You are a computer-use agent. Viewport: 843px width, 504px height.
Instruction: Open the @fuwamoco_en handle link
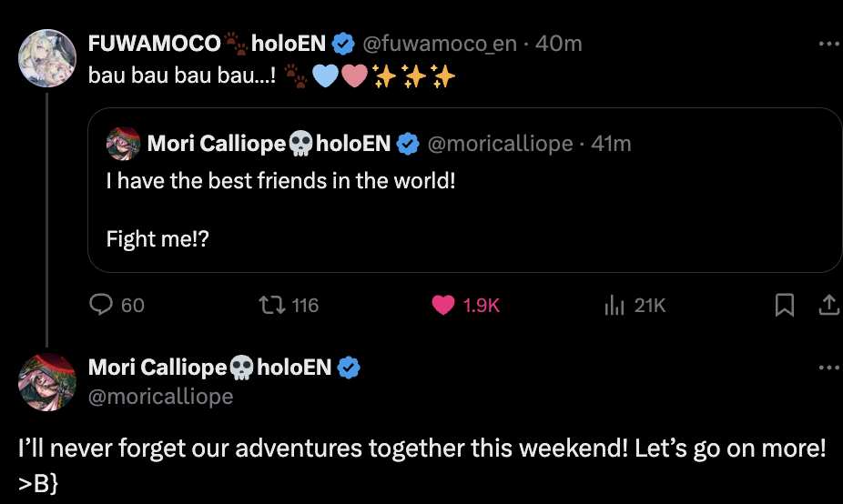click(441, 43)
